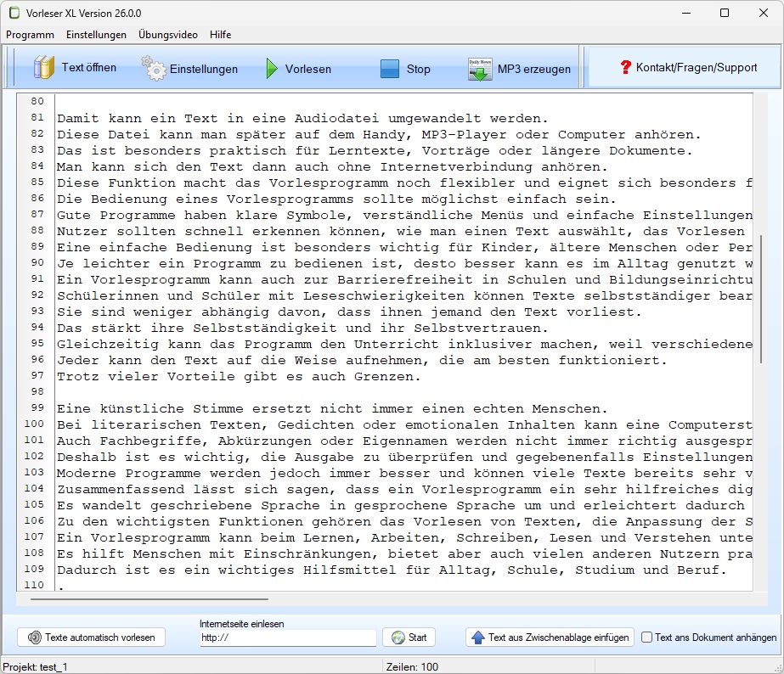The height and width of the screenshot is (674, 784).
Task: Click the blue Stop square icon
Action: tap(390, 69)
